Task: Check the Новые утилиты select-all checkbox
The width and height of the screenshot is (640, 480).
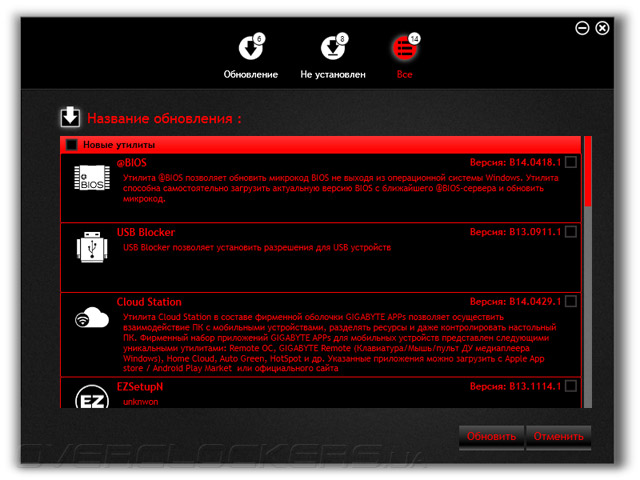Action: click(72, 144)
